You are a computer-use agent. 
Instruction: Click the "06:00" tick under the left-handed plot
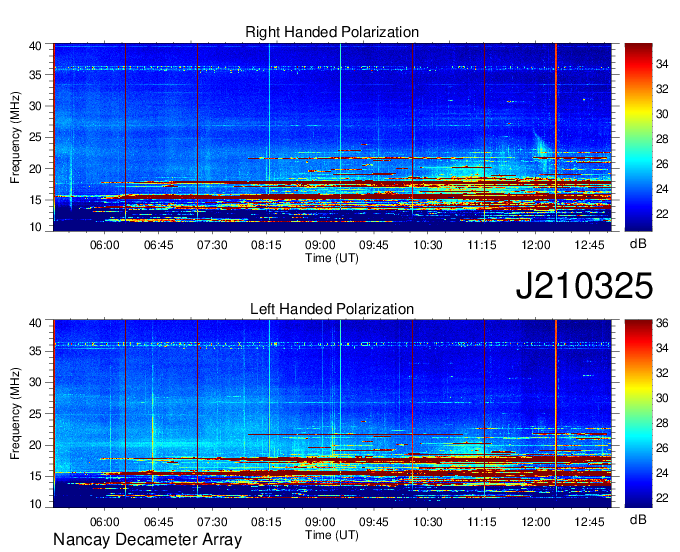[105, 522]
